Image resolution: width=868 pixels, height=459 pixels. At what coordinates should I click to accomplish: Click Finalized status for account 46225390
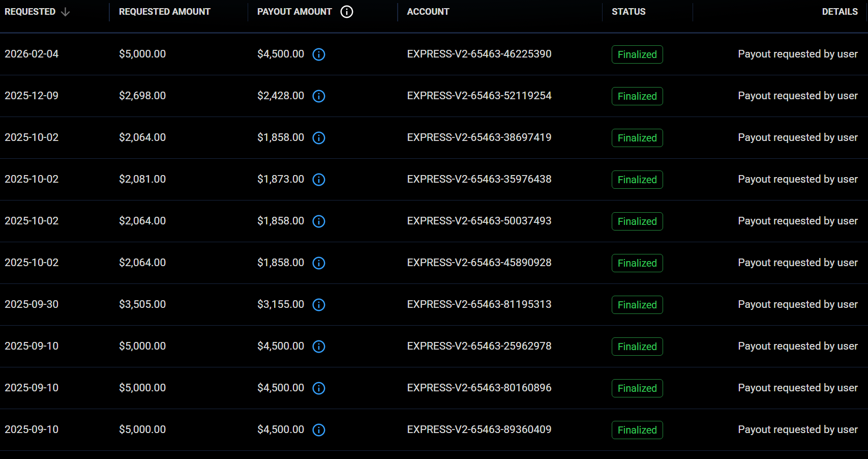[x=637, y=54]
